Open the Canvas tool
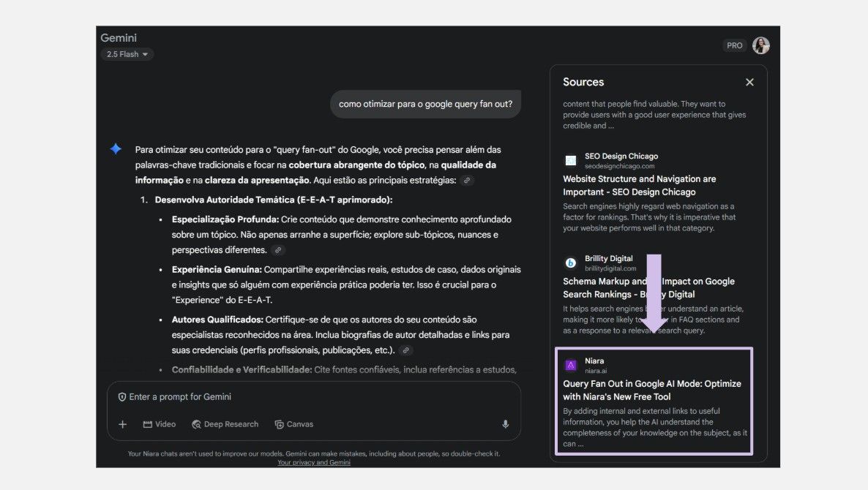 [x=293, y=424]
